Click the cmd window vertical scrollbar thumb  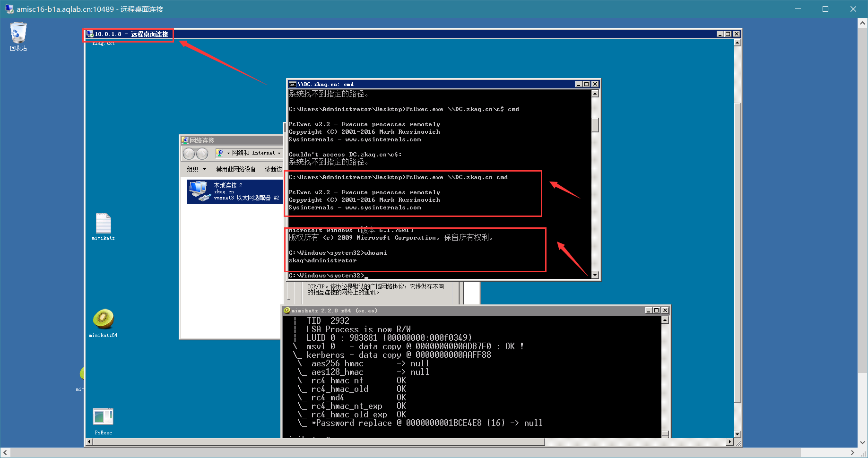(595, 125)
